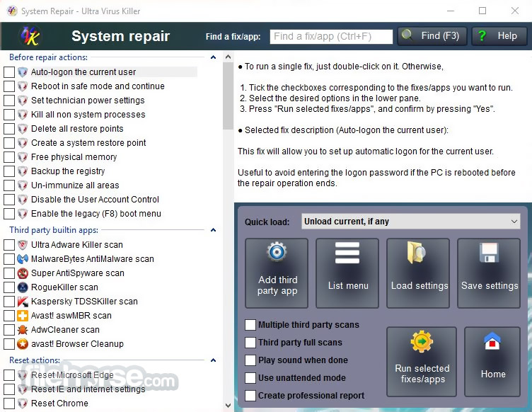Select Enable the legacy (F8) boot menu row
The image size is (532, 412).
point(96,214)
